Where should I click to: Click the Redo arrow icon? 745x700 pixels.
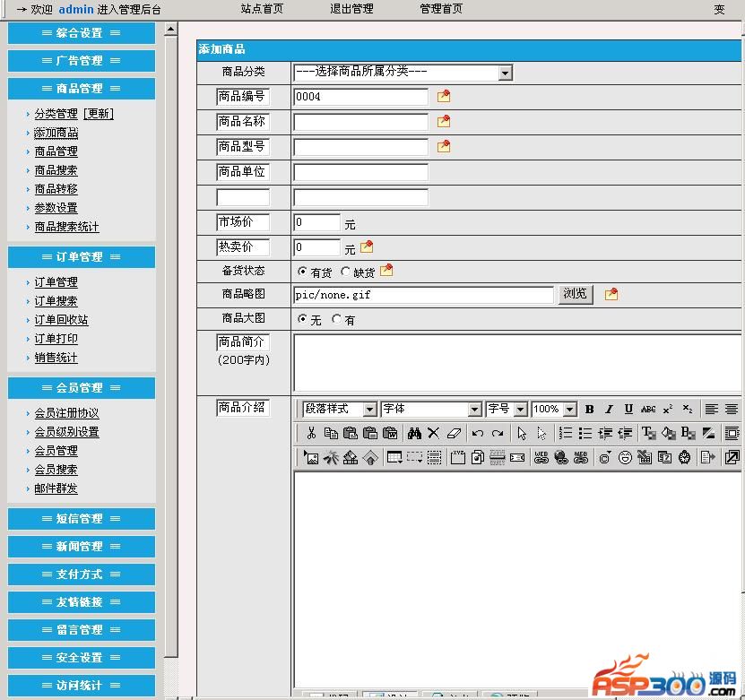point(498,433)
